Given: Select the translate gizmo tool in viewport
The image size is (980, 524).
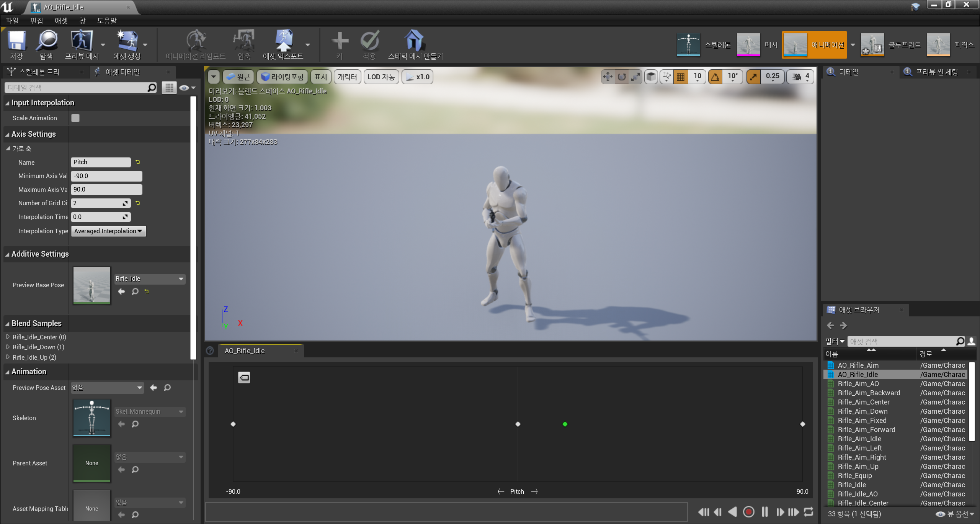Looking at the screenshot, I should tap(608, 77).
